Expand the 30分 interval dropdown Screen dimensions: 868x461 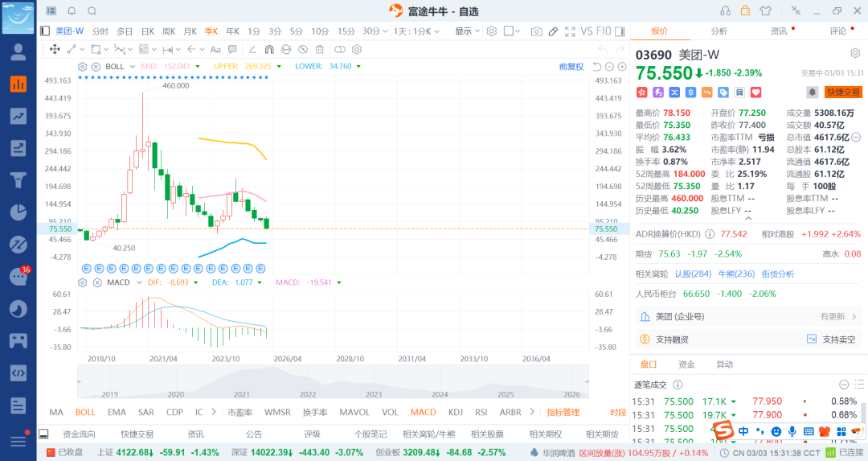385,31
